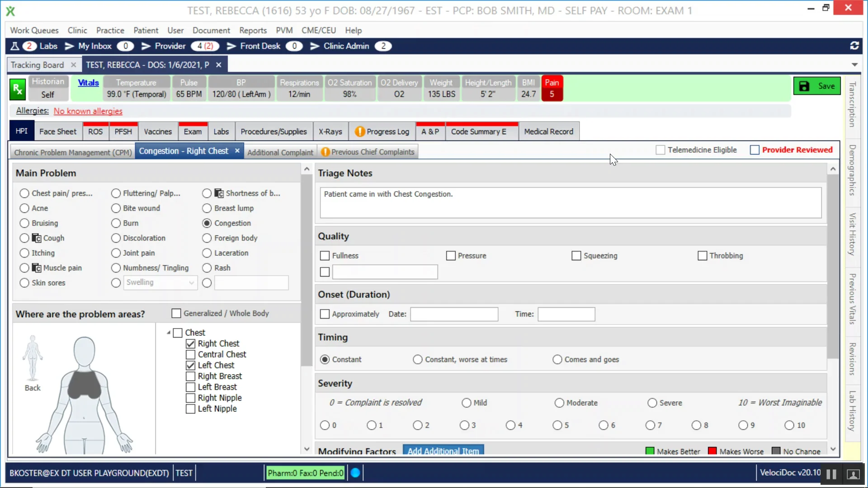Click the refresh icon in the top-right corner

854,46
